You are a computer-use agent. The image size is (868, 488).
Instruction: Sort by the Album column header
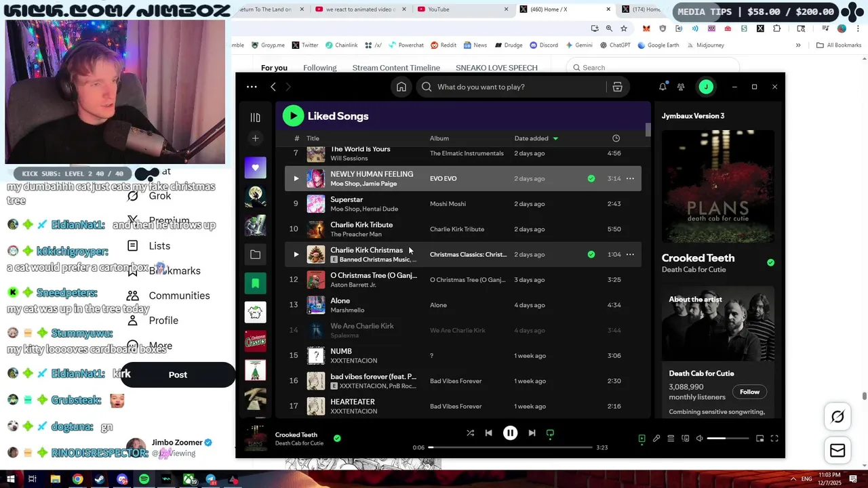(x=439, y=138)
